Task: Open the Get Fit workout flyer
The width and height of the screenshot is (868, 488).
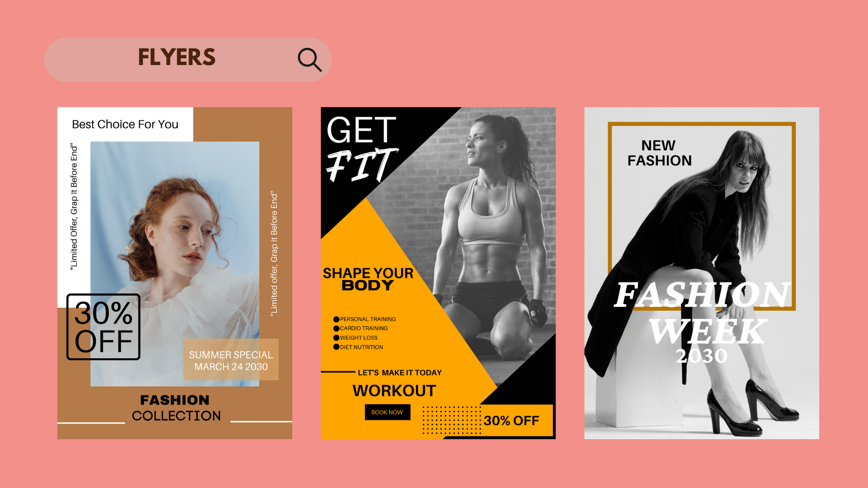Action: 438,273
